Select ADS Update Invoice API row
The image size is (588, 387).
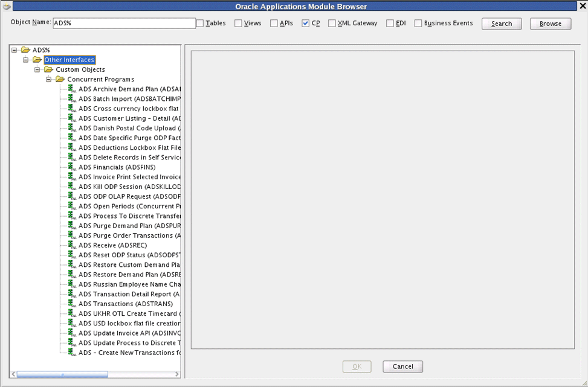point(129,333)
